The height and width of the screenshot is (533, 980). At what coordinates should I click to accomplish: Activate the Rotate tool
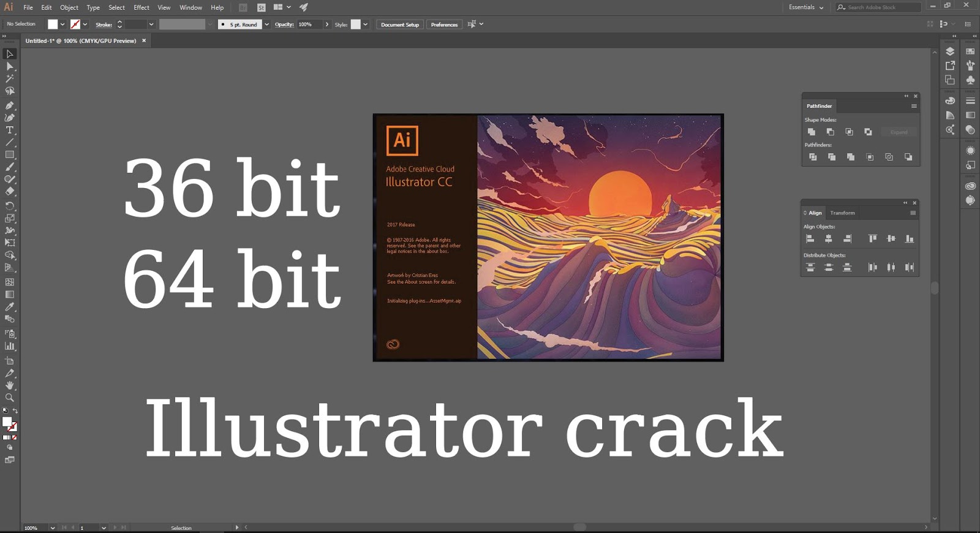[x=10, y=206]
